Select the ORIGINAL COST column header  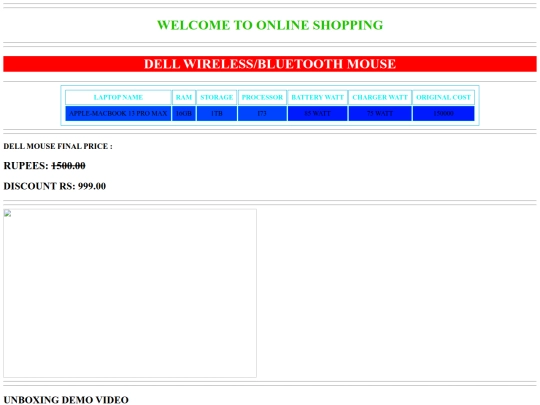(444, 97)
